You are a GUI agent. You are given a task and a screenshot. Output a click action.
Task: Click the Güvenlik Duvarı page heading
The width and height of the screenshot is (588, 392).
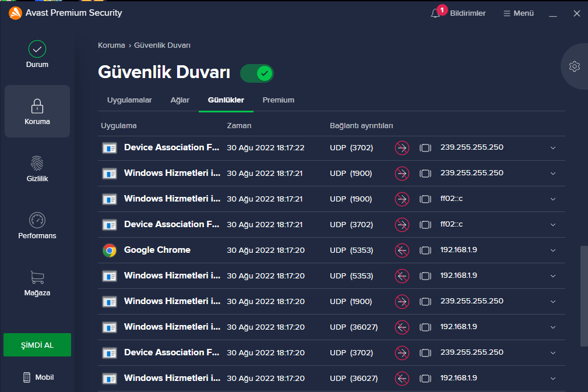tap(164, 72)
